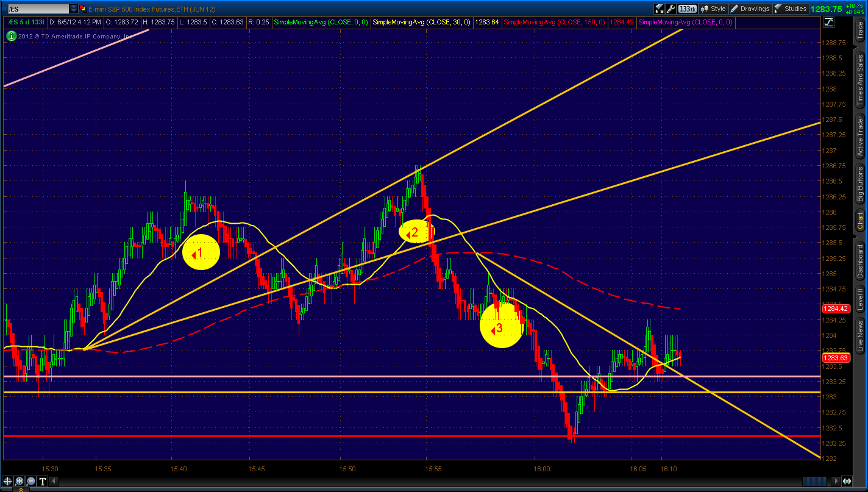Click the red 1283.63 price axis bubble
This screenshot has width=868, height=492.
coord(836,358)
